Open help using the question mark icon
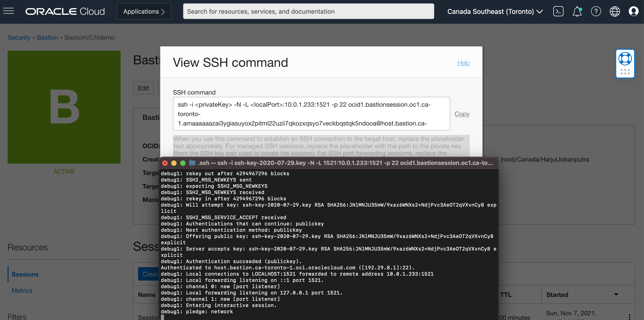The height and width of the screenshot is (320, 644). point(596,11)
